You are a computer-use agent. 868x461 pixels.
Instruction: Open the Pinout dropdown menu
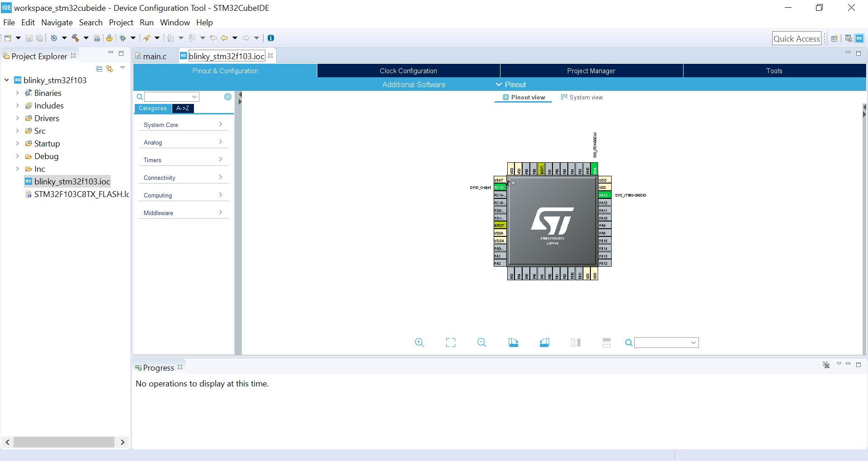511,85
